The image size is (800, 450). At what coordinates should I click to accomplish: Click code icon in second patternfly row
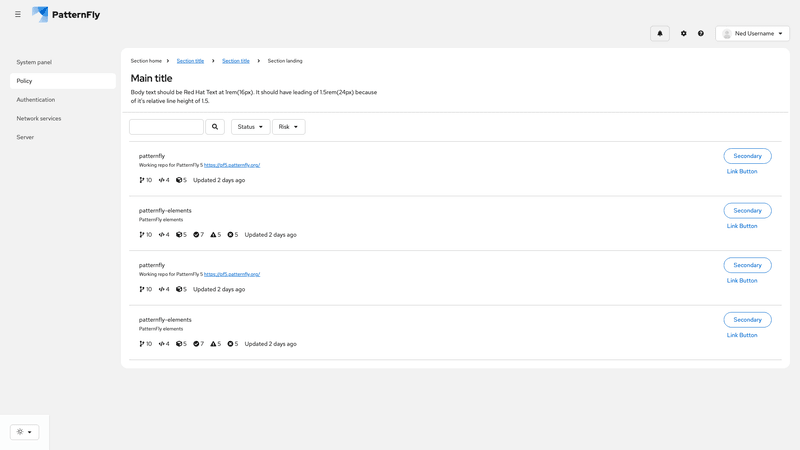coord(162,289)
